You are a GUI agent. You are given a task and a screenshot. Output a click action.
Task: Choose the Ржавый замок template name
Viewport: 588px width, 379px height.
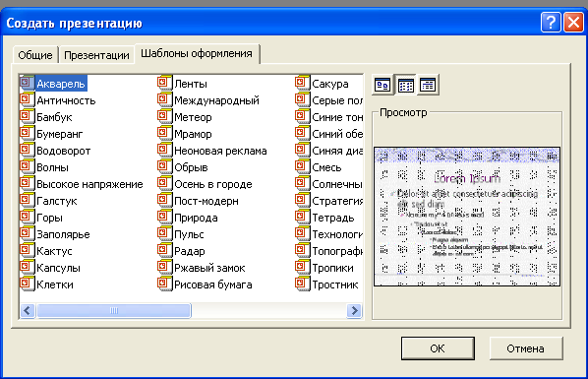209,268
